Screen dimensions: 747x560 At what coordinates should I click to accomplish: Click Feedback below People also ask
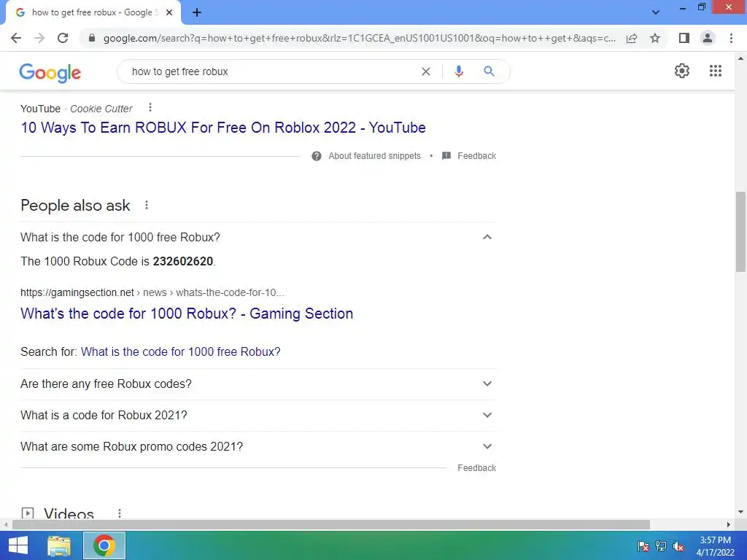click(476, 468)
